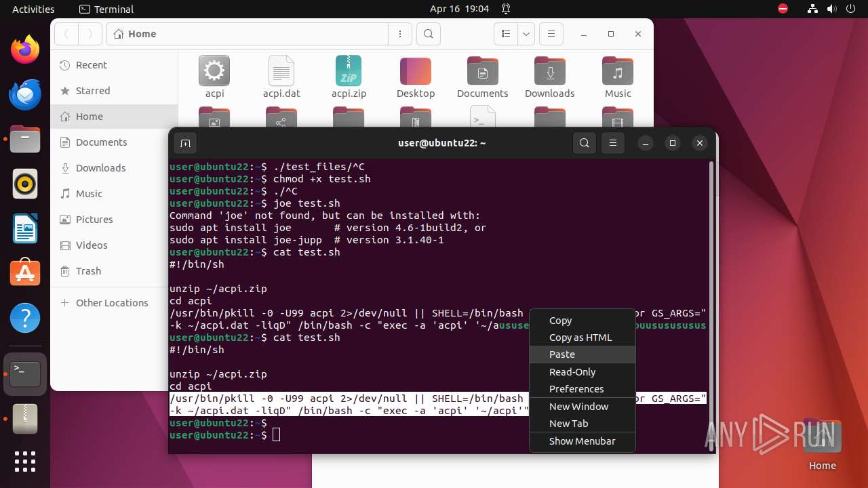Select the acpi.dat file
The width and height of the screenshot is (868, 488).
(281, 77)
